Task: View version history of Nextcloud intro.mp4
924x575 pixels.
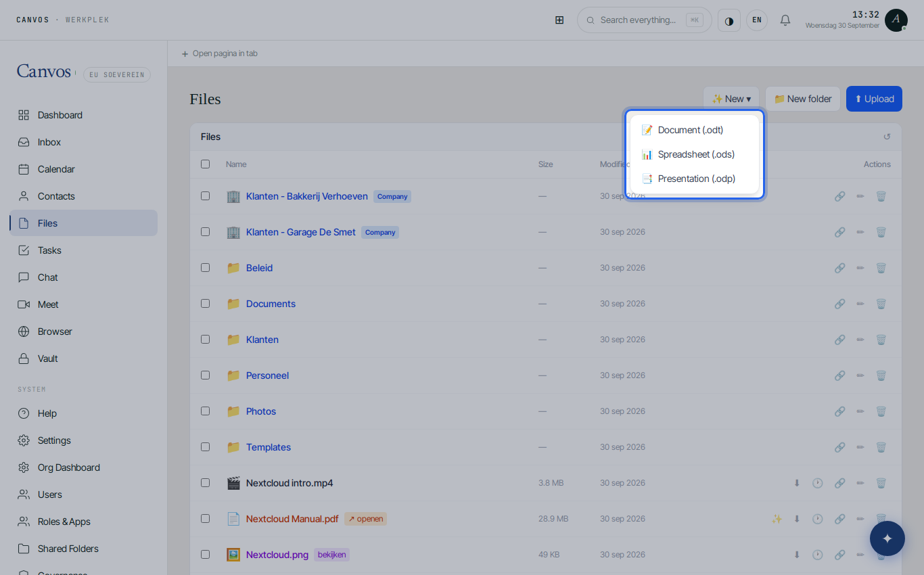Action: [818, 483]
